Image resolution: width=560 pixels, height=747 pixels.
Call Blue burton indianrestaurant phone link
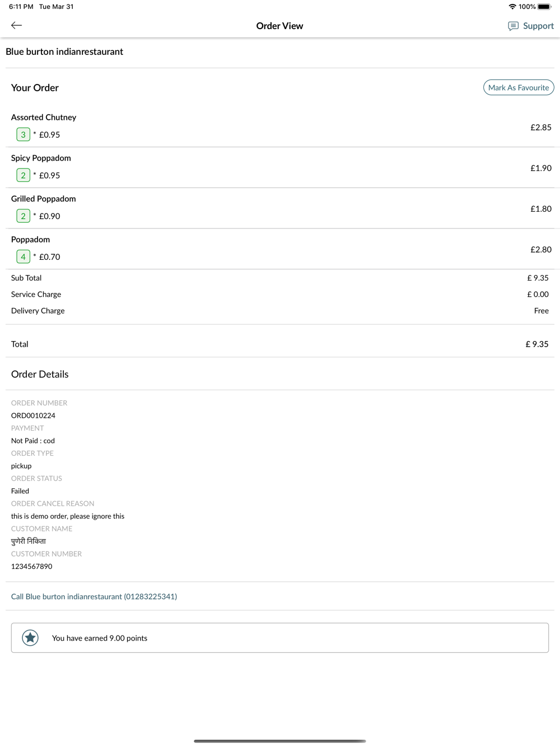pyautogui.click(x=94, y=596)
